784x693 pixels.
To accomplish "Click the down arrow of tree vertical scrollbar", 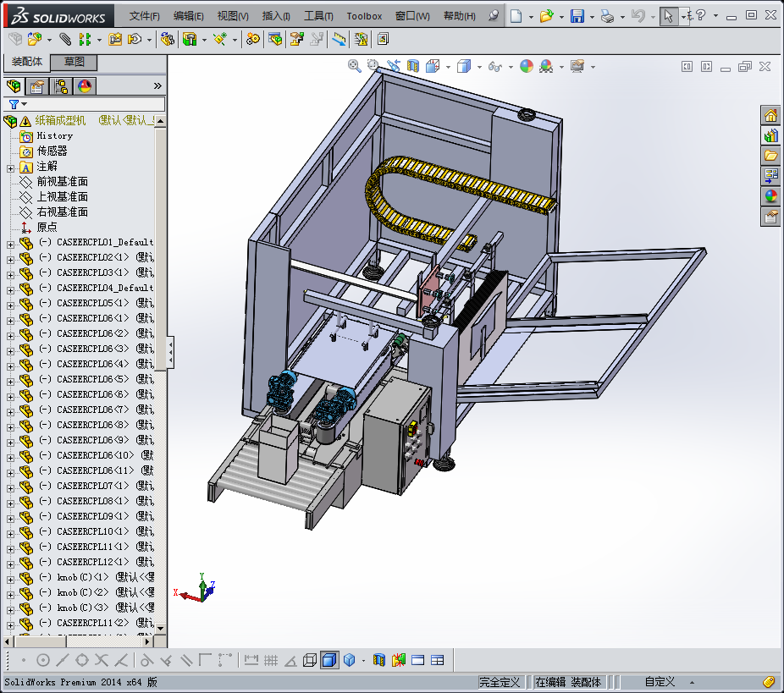I will [x=161, y=628].
